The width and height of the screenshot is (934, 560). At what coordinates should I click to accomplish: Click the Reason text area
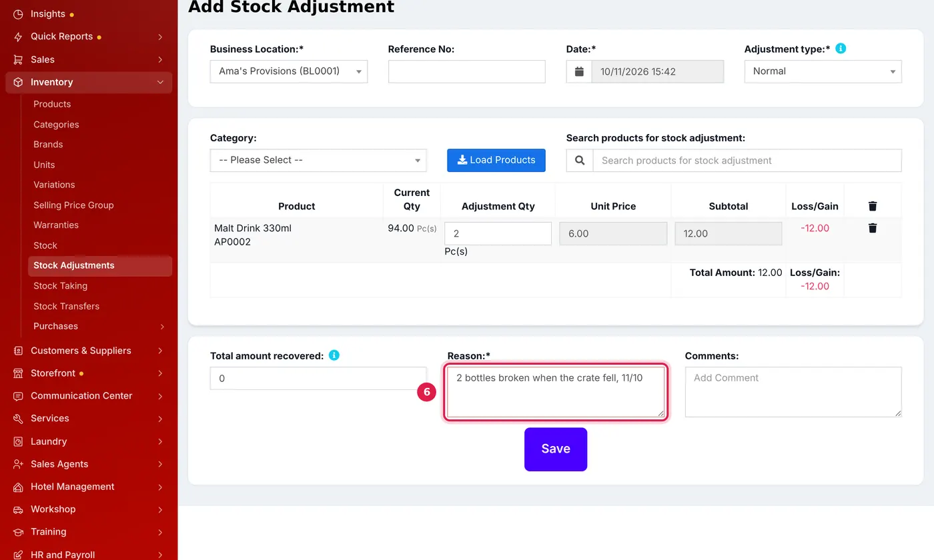(556, 392)
